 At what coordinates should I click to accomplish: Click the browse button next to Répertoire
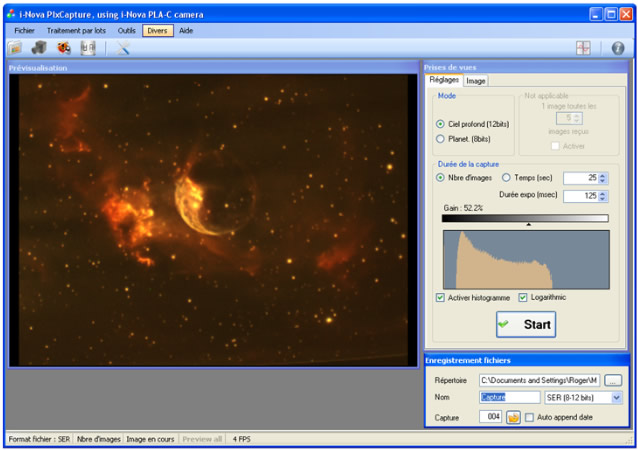(613, 380)
